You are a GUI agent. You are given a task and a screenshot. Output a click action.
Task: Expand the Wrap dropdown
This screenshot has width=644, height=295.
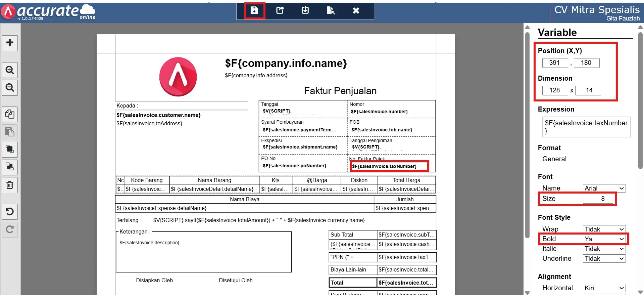(x=604, y=229)
